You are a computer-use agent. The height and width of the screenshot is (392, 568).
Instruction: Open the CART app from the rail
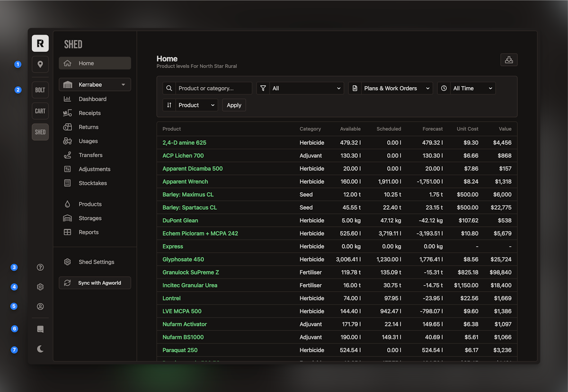40,111
